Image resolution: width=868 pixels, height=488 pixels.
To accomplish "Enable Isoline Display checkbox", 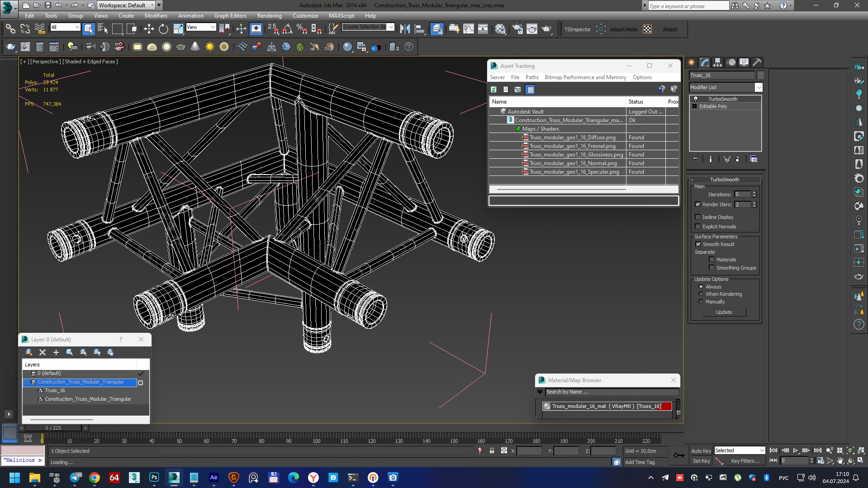I will 697,217.
